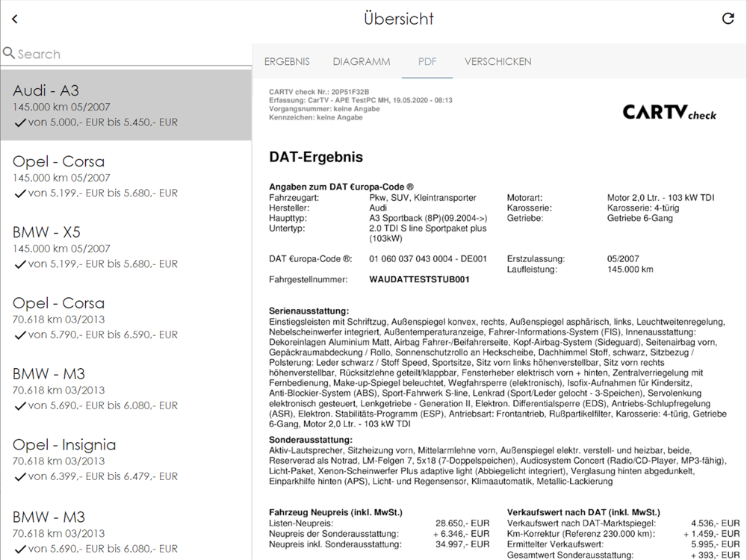
Task: Open the PDF tab
Action: [x=427, y=61]
